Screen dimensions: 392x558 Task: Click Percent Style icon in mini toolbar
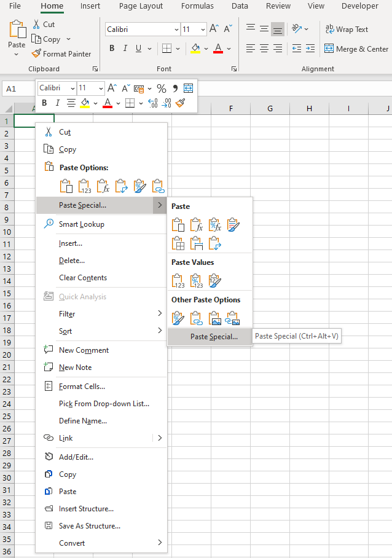[x=161, y=88]
